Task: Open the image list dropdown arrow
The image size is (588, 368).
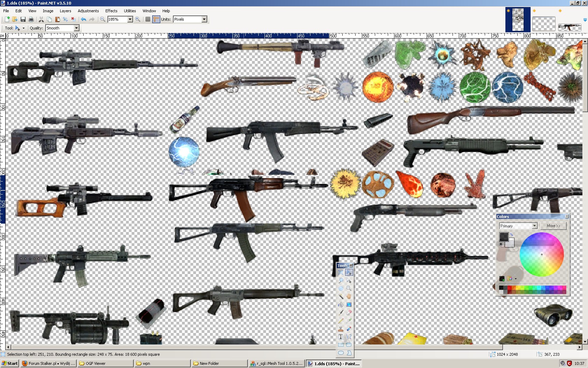Action: click(585, 20)
